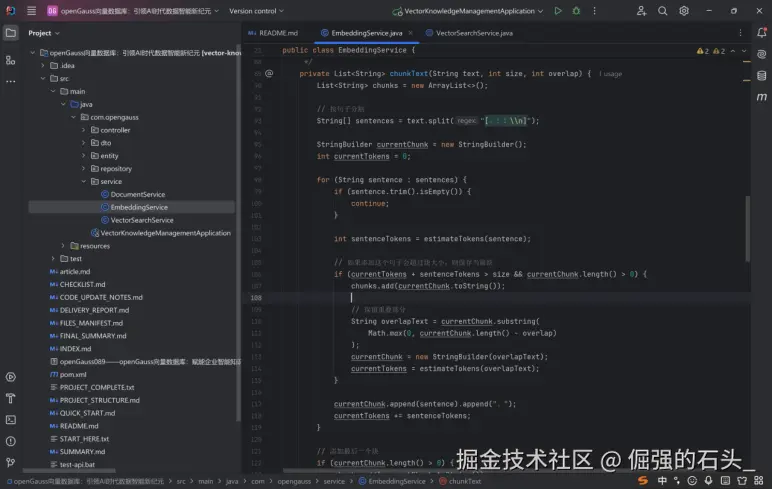Viewport: 772px width, 489px height.
Task: Show more tool windows ellipsis
Action: click(x=10, y=82)
